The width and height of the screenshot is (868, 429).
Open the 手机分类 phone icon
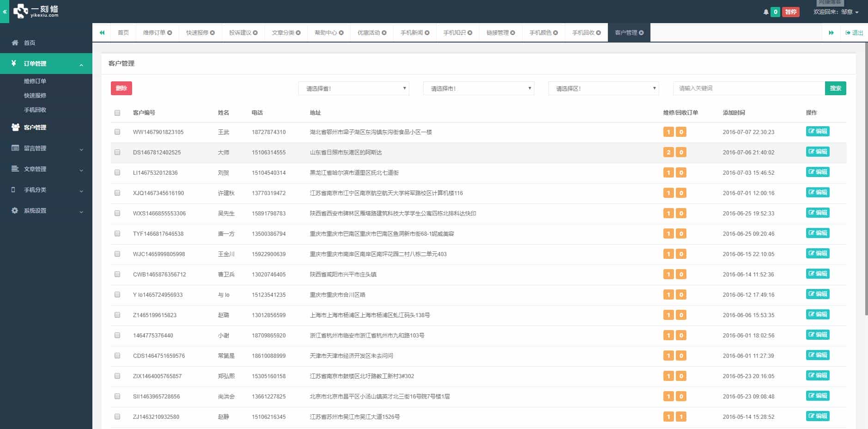point(13,190)
